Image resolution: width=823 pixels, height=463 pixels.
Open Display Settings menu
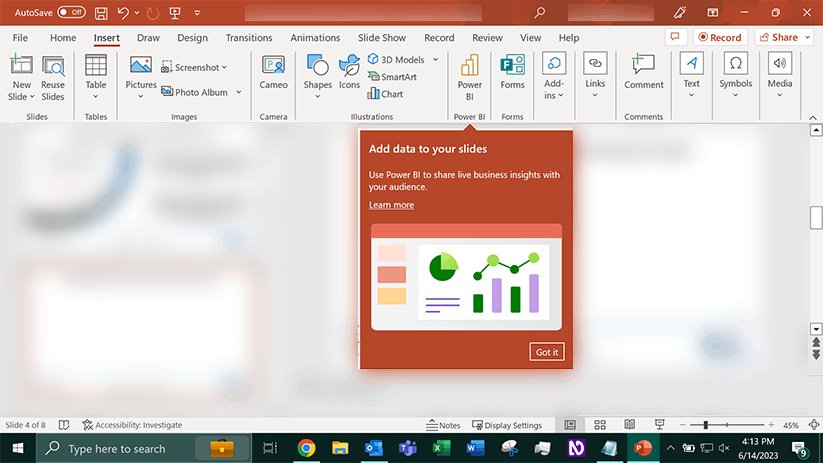point(507,425)
